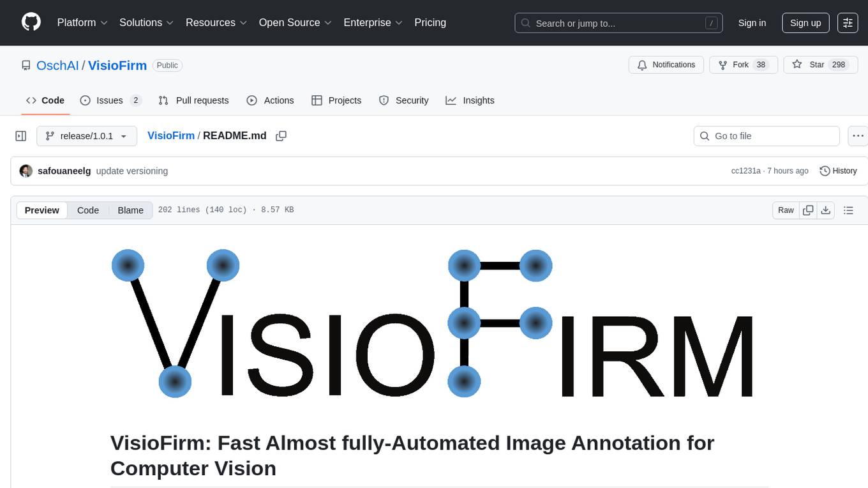Click the VisioFirm README heading

pos(412,455)
